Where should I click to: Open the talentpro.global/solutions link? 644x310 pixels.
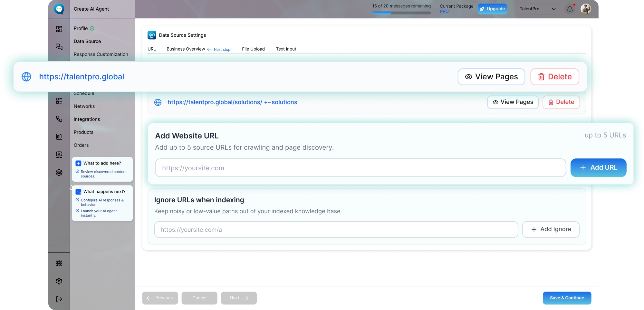(x=232, y=102)
